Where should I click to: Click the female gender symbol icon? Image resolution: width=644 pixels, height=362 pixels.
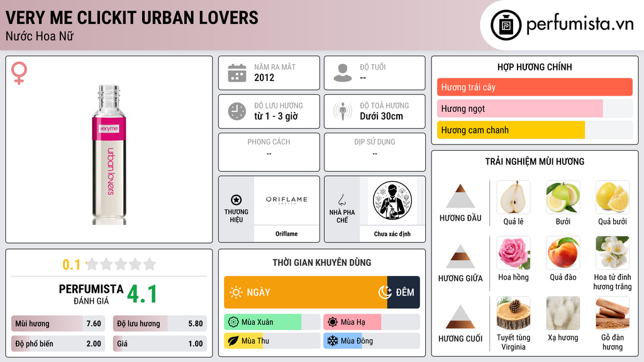(19, 73)
